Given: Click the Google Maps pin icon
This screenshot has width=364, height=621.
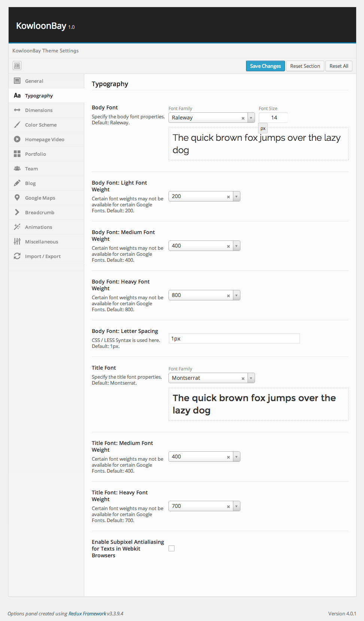Looking at the screenshot, I should click(17, 198).
